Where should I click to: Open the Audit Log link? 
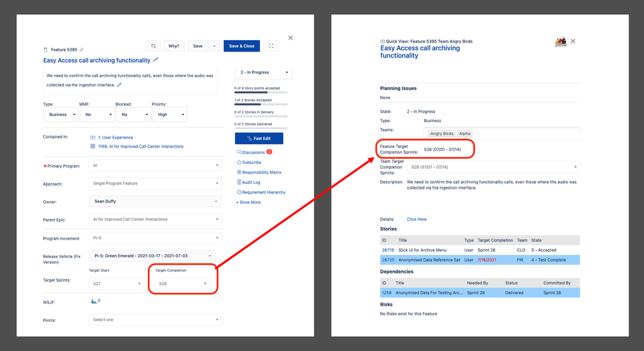pos(251,182)
